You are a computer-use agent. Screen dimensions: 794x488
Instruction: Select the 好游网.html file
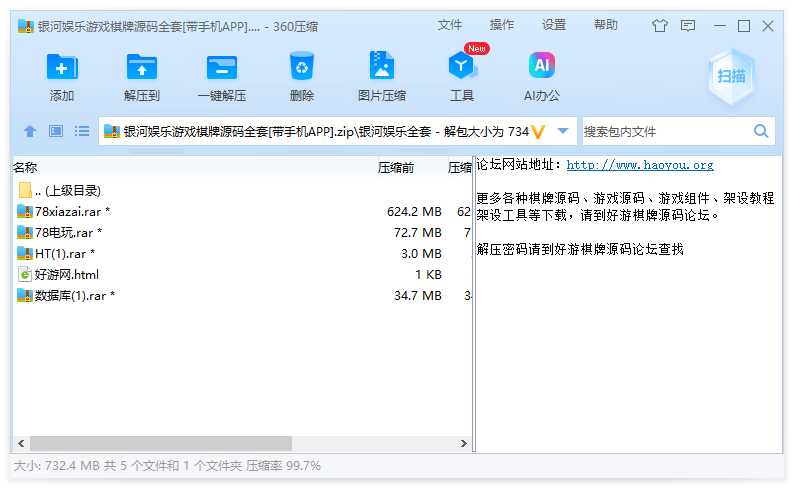pyautogui.click(x=242, y=274)
